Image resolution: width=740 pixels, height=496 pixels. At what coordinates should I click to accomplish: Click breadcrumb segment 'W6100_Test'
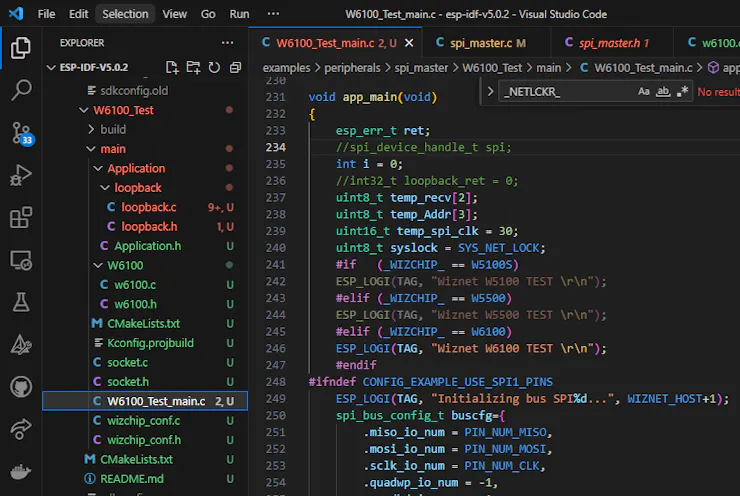tap(492, 67)
